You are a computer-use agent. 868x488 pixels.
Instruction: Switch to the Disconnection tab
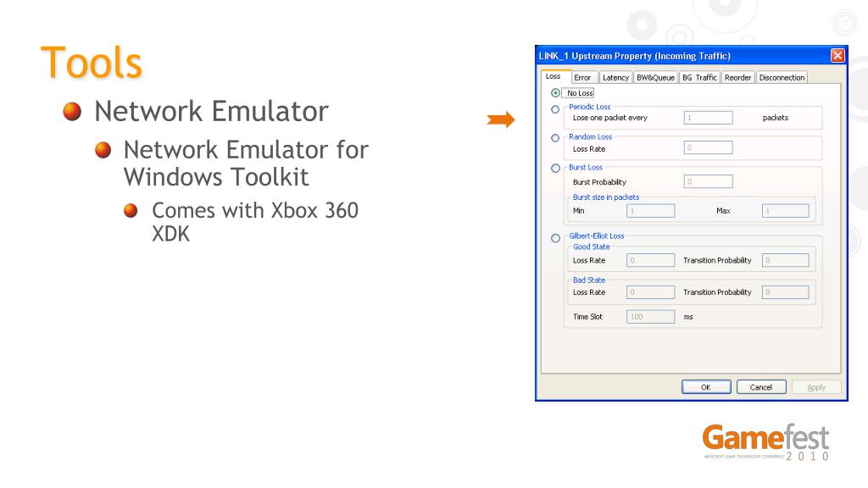click(782, 77)
